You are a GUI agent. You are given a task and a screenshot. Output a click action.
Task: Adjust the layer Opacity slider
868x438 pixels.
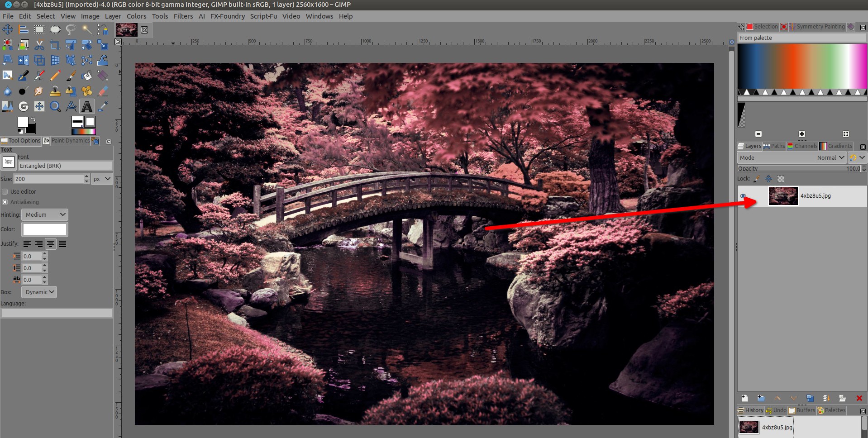pyautogui.click(x=800, y=168)
